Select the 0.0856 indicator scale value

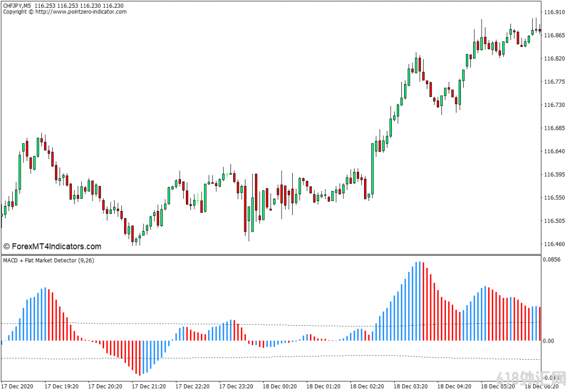click(x=553, y=260)
